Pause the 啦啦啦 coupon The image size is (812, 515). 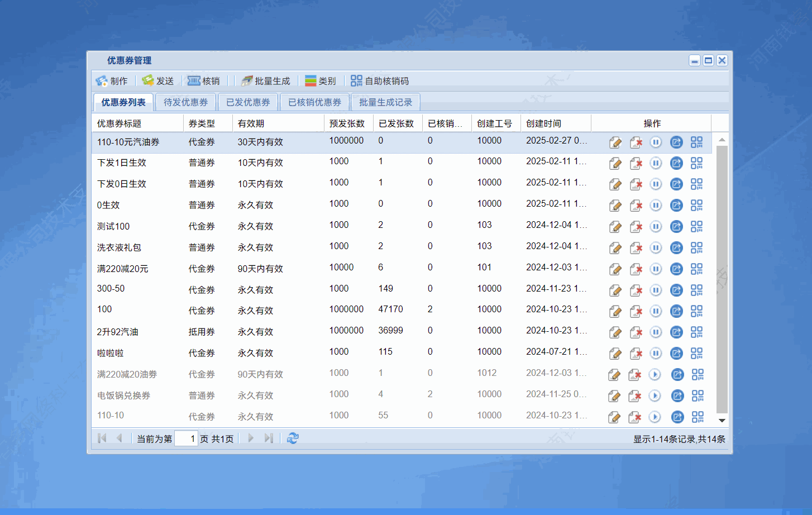(656, 354)
